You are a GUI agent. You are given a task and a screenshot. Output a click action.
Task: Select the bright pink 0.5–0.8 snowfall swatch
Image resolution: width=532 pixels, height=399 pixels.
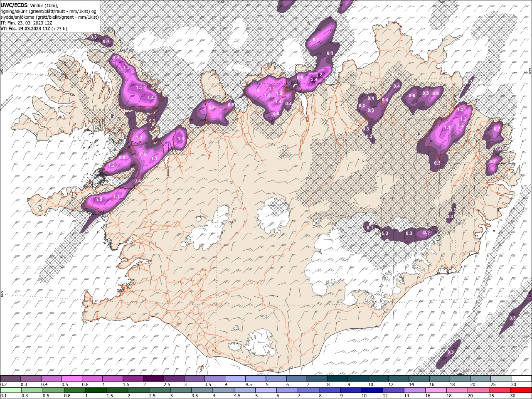tap(72, 379)
